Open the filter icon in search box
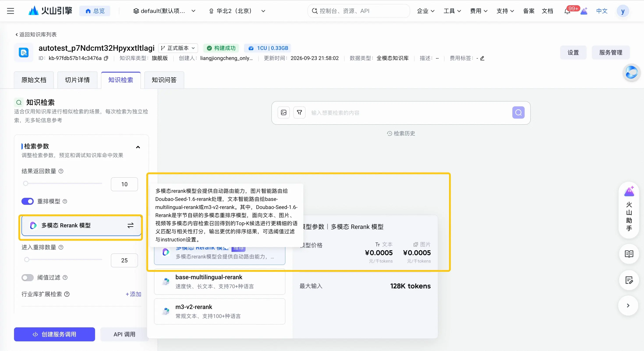This screenshot has height=351, width=644. [x=299, y=113]
